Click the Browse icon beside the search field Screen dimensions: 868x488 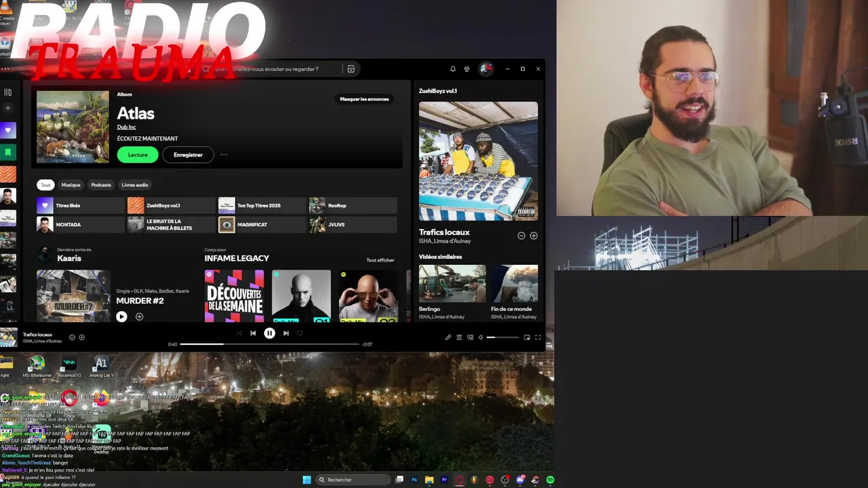pos(351,68)
